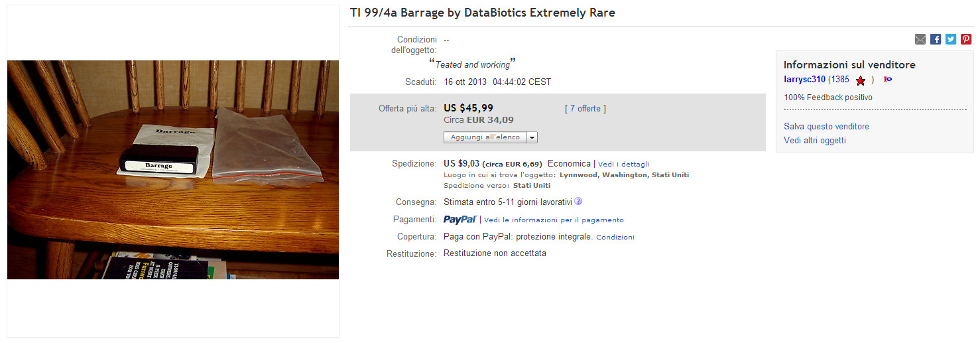The height and width of the screenshot is (343, 980).
Task: Enlarge the Barrage cartridge product photo
Action: (x=173, y=170)
